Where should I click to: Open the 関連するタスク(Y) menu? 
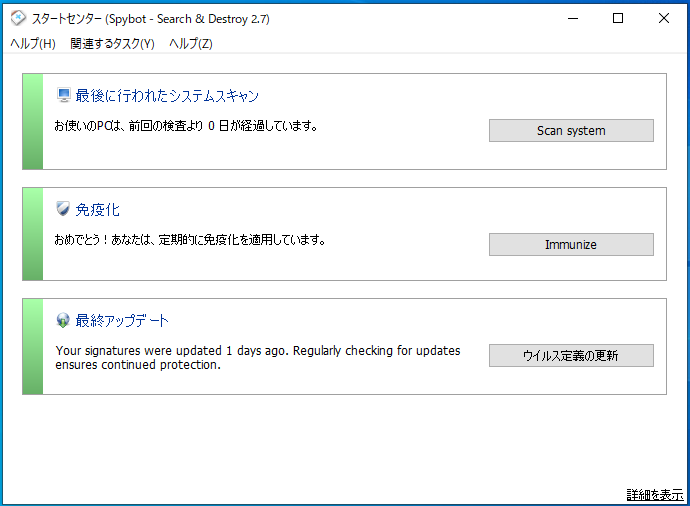[112, 44]
